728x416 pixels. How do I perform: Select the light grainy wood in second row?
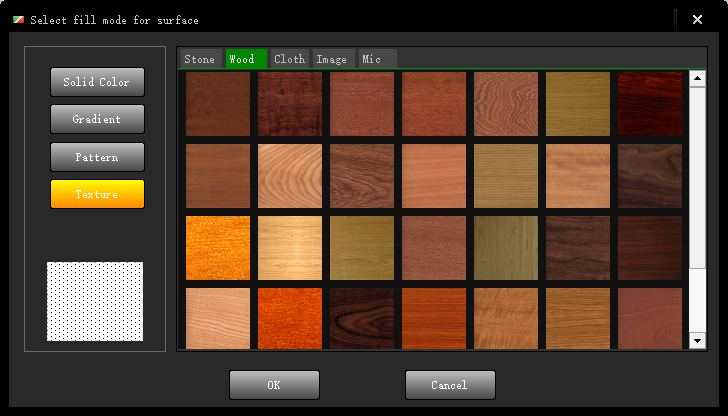pyautogui.click(x=290, y=176)
